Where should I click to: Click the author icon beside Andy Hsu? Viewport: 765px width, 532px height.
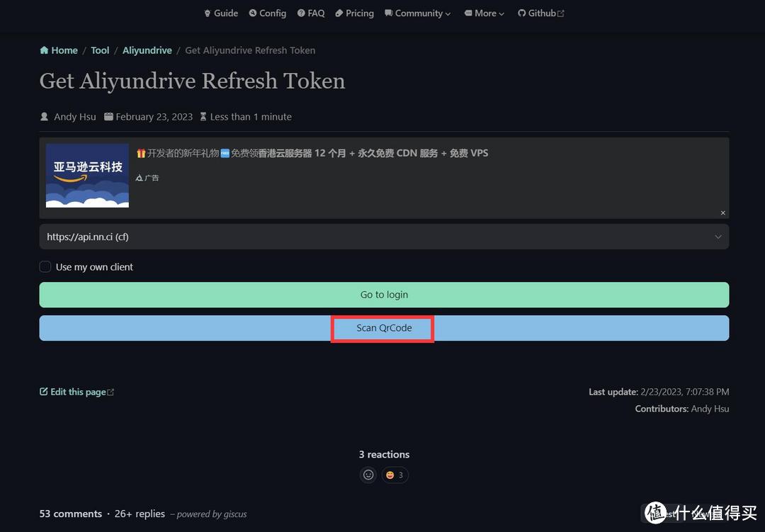[45, 117]
